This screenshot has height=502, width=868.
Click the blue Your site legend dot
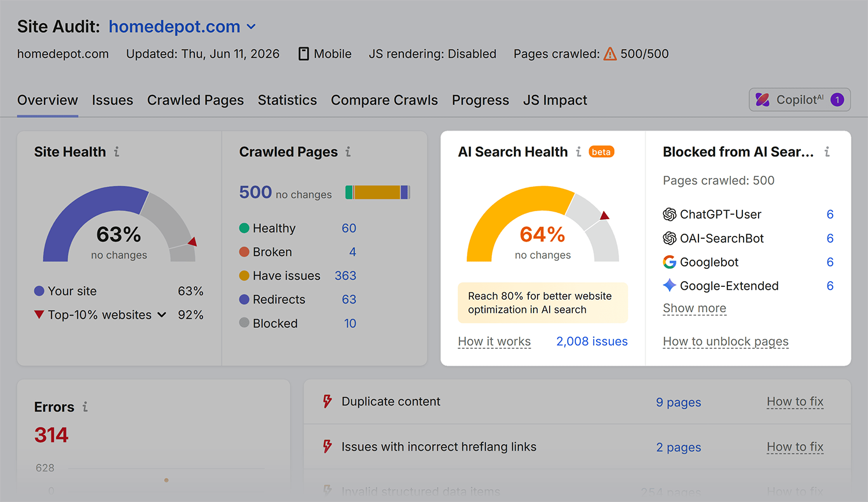click(x=39, y=291)
